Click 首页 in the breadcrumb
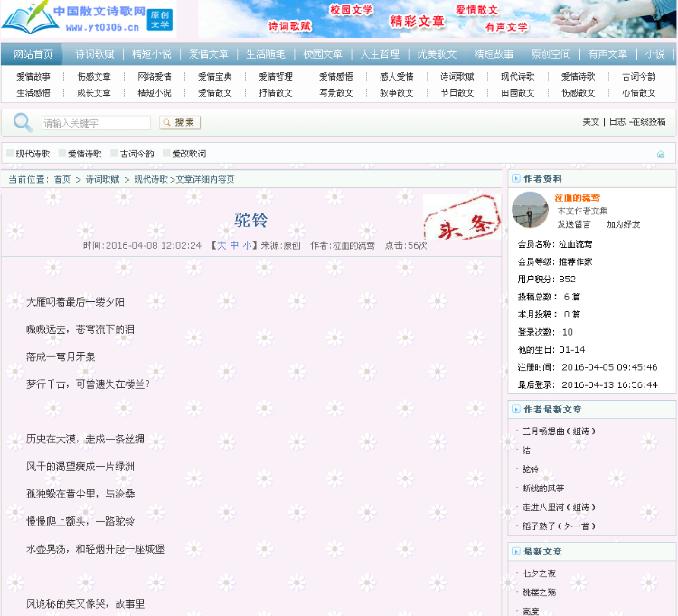Image resolution: width=678 pixels, height=616 pixels. pyautogui.click(x=62, y=179)
